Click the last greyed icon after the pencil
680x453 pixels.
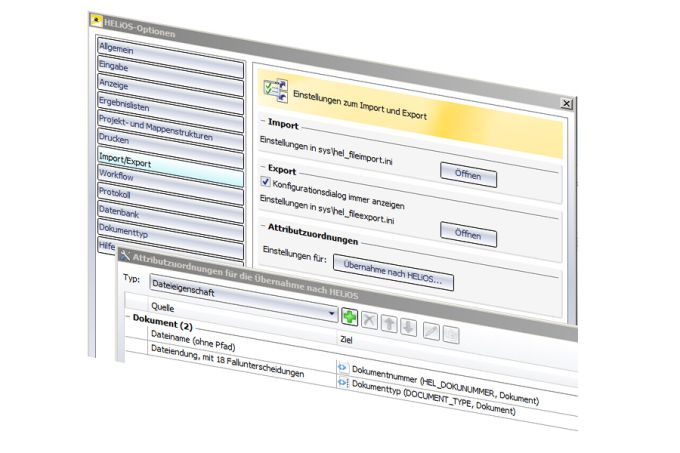point(451,335)
